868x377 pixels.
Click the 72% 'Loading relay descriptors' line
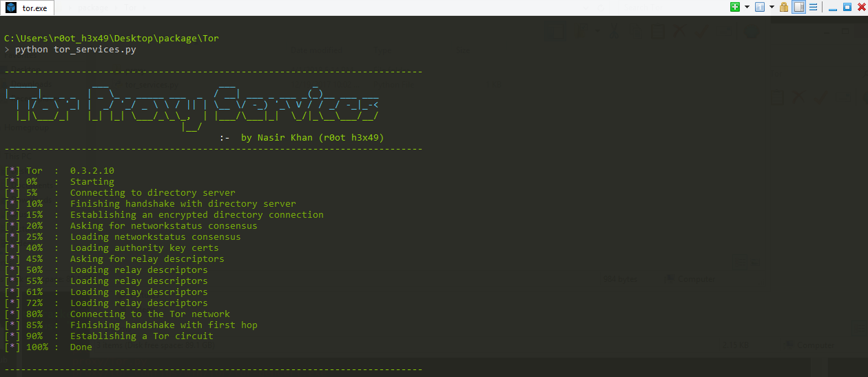tap(106, 303)
